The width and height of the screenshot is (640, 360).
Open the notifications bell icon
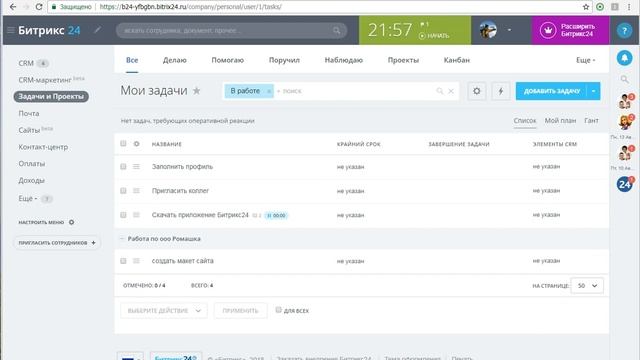(x=624, y=58)
